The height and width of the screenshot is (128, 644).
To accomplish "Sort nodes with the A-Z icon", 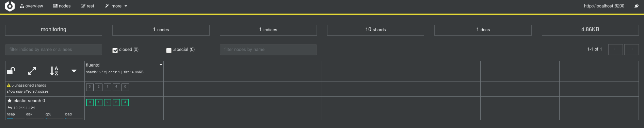I will pyautogui.click(x=54, y=71).
